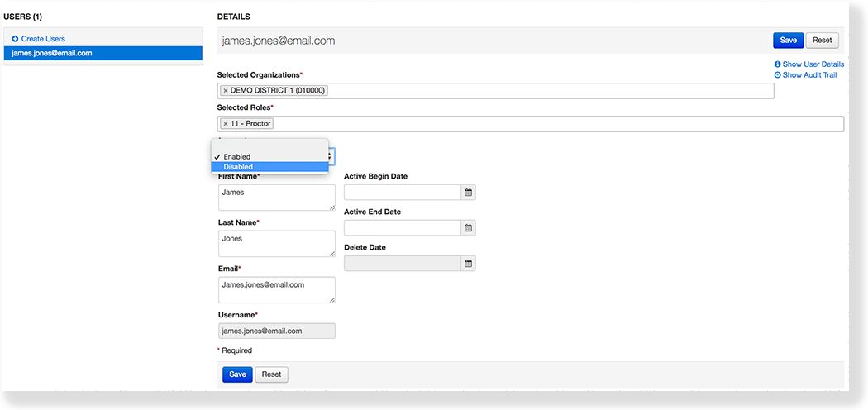Select james.jones@email.com in users list
The width and height of the screenshot is (868, 410).
pyautogui.click(x=51, y=53)
